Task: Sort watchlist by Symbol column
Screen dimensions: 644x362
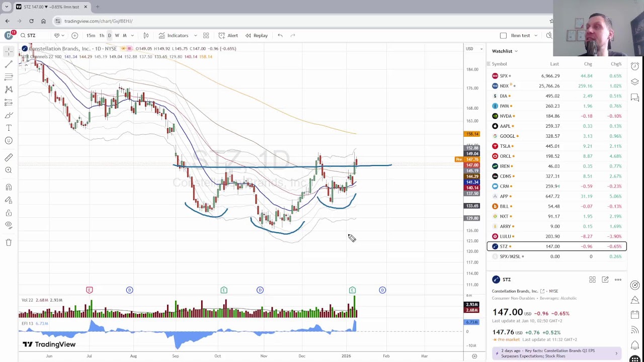Action: coord(500,64)
